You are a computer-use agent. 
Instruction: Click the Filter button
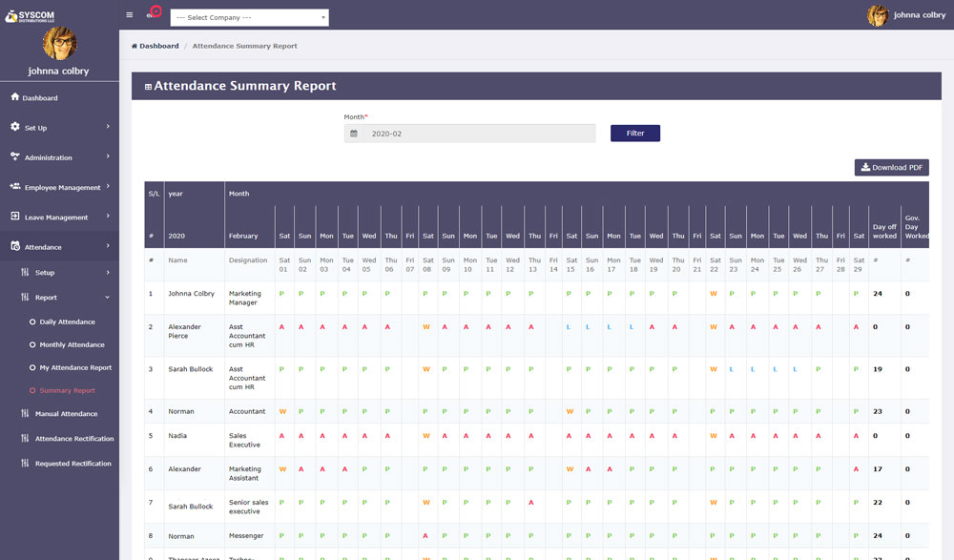[x=634, y=134]
